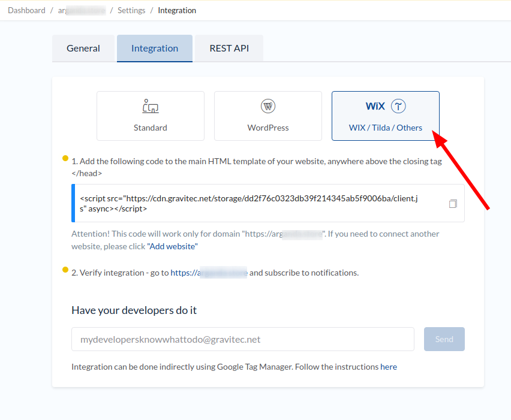Switch to the General tab
This screenshot has height=420, width=511.
[x=83, y=48]
